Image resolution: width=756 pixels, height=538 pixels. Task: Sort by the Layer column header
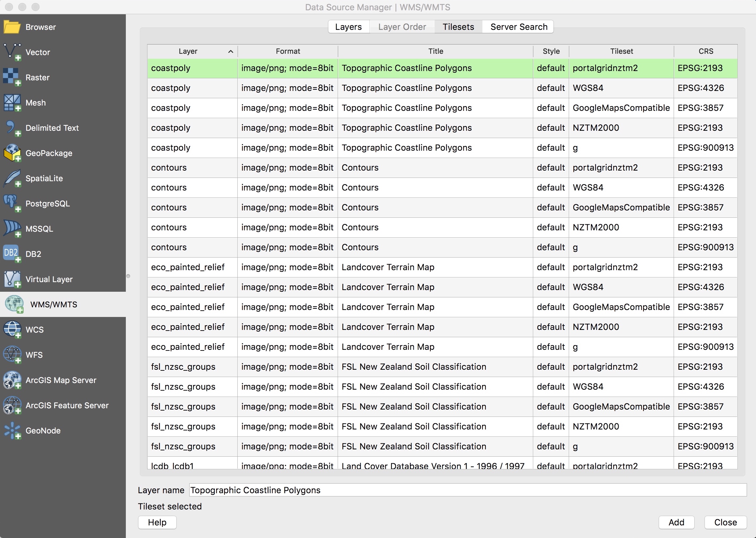pyautogui.click(x=193, y=51)
